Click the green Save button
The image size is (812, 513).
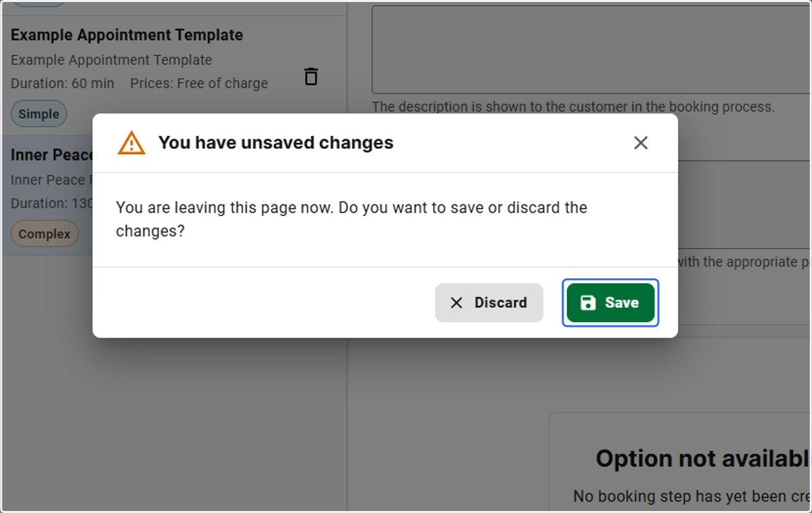click(610, 303)
